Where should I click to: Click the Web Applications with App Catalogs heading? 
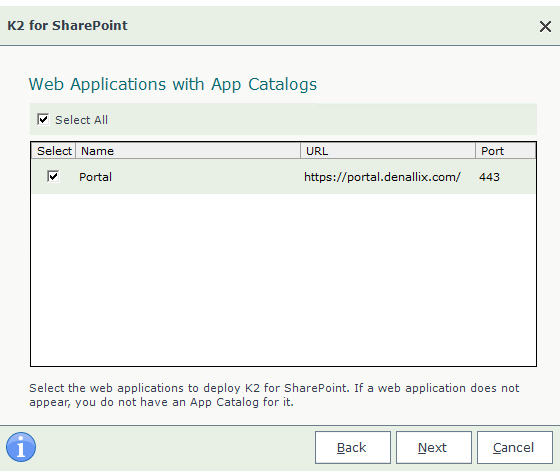click(173, 85)
